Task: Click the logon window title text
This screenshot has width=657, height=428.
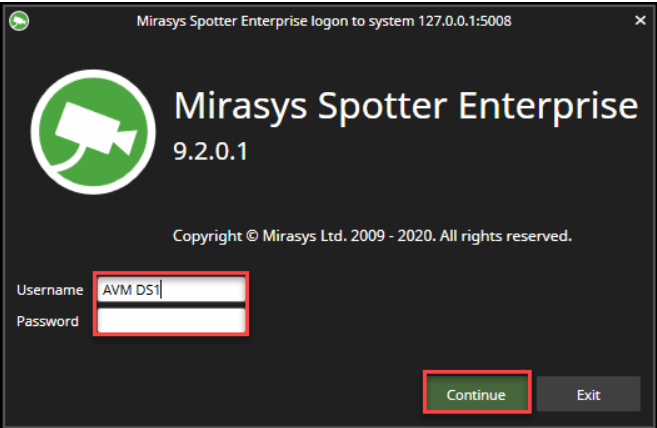Action: pyautogui.click(x=324, y=20)
